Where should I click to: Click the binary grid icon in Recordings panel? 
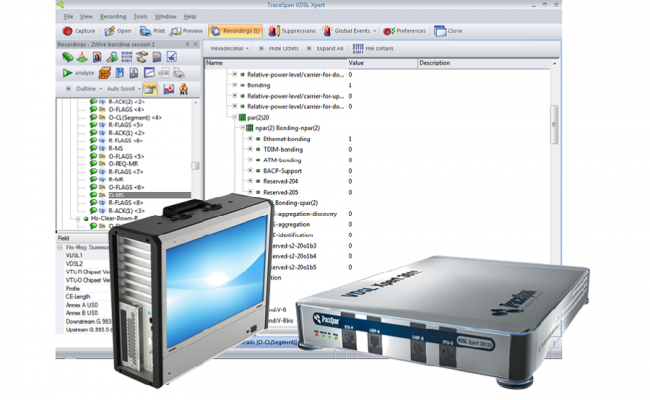[127, 57]
